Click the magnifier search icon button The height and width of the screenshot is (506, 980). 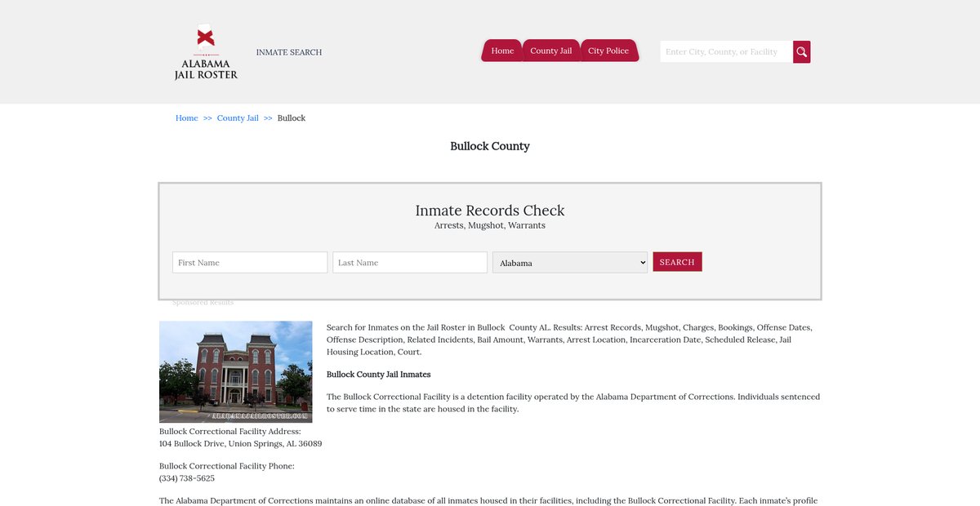[802, 52]
